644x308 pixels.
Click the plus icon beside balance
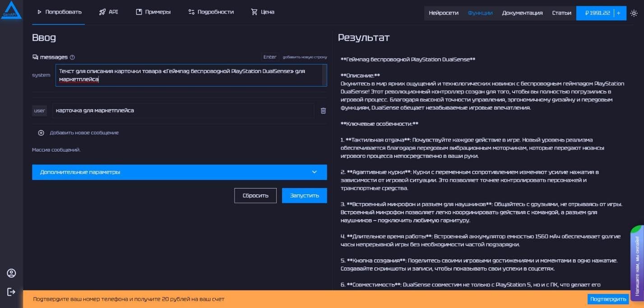[618, 13]
